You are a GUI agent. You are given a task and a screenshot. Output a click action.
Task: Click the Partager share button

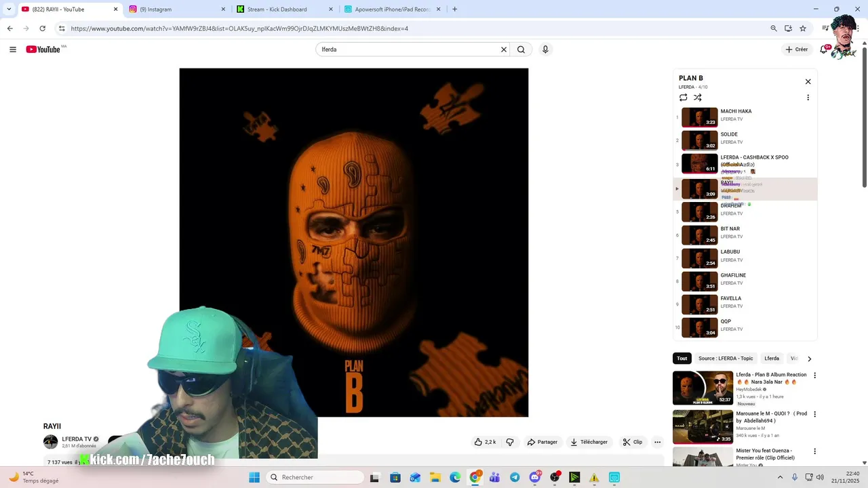click(542, 442)
